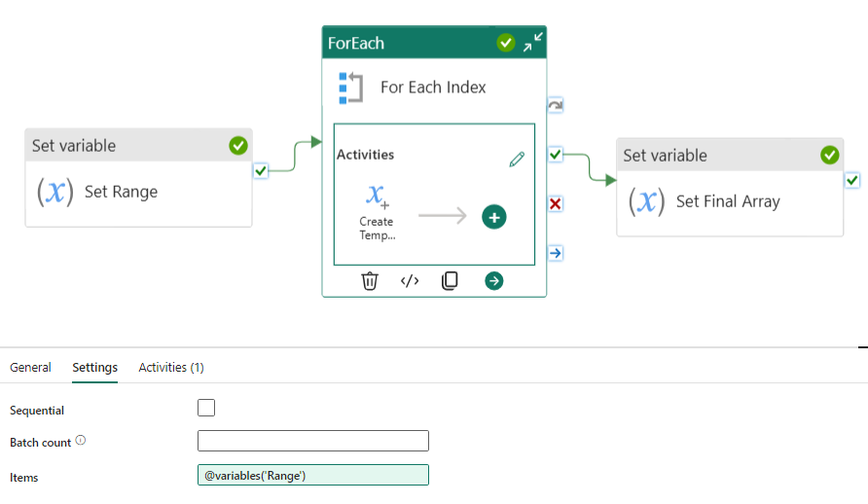Click the ForEach green validation checkmark
The width and height of the screenshot is (868, 504).
[505, 43]
